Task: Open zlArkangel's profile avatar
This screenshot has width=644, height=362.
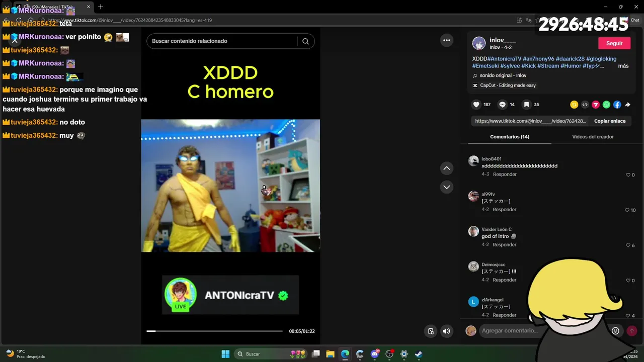Action: (473, 302)
